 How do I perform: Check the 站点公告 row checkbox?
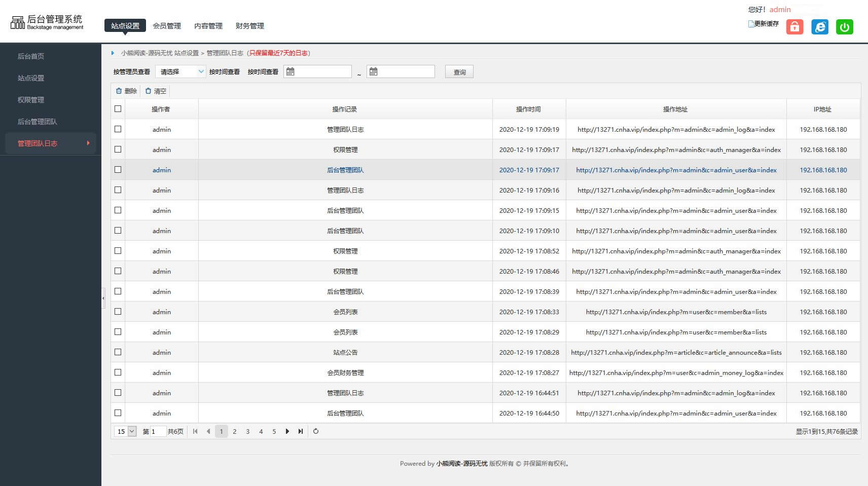[118, 352]
